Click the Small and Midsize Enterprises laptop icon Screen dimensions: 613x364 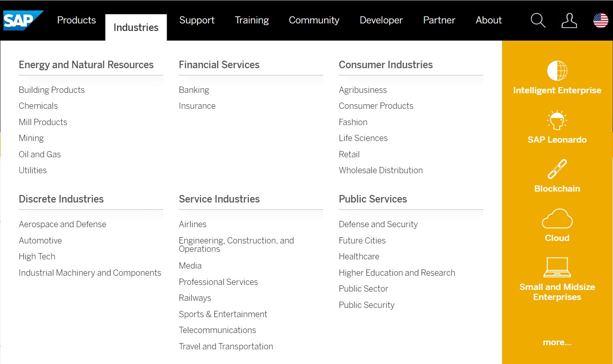point(557,267)
